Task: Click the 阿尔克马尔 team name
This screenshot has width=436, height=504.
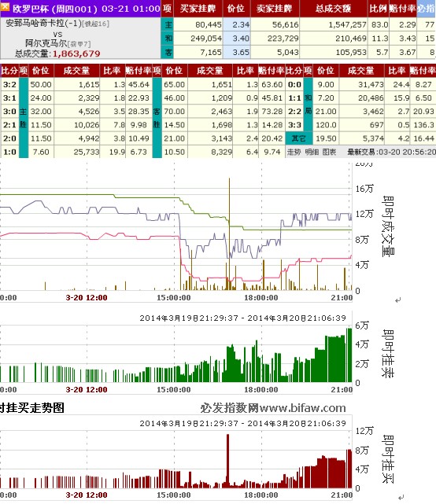Action: click(46, 43)
